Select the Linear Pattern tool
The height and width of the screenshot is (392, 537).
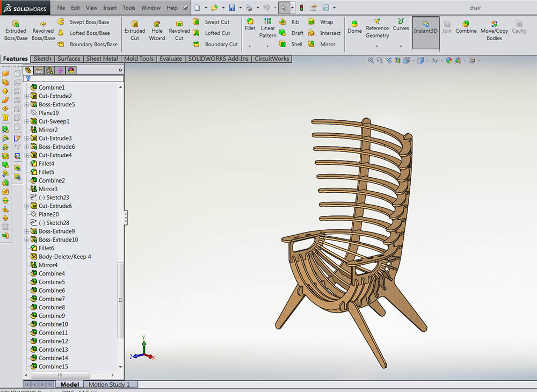[x=268, y=28]
